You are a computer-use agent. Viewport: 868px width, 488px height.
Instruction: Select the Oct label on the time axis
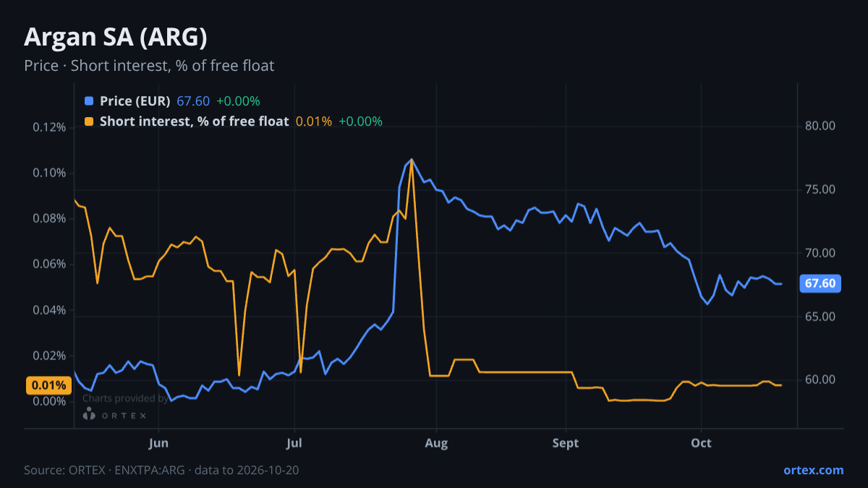[701, 443]
